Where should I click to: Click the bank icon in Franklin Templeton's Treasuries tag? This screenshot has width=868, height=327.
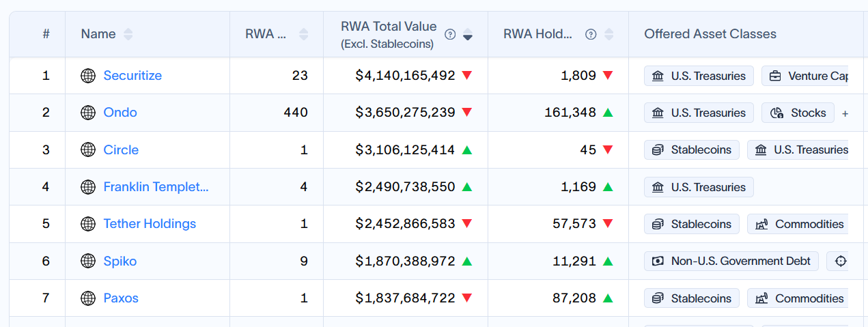click(x=658, y=187)
